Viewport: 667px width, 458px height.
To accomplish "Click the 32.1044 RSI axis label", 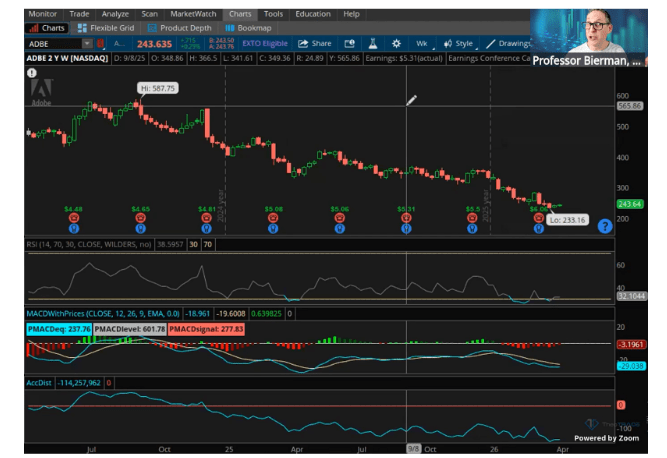I will [631, 296].
